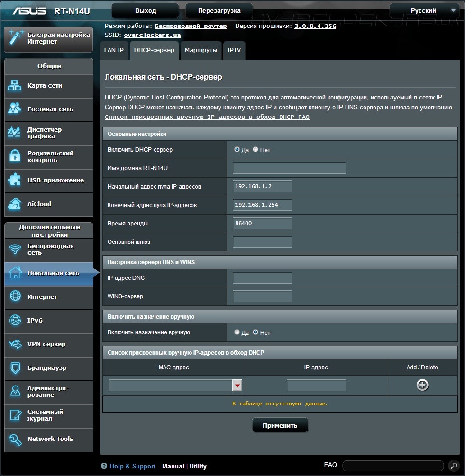
Task: Select the DHCP-сервер tab
Action: click(155, 50)
